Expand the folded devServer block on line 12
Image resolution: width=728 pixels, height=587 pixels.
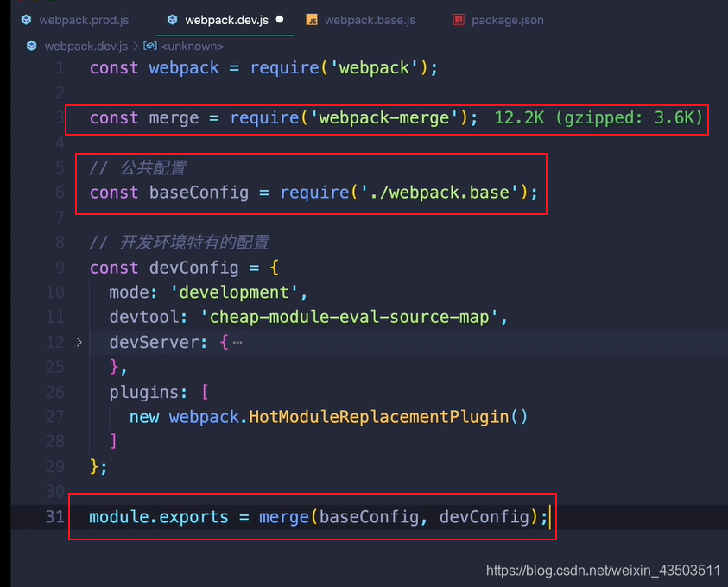[x=79, y=343]
